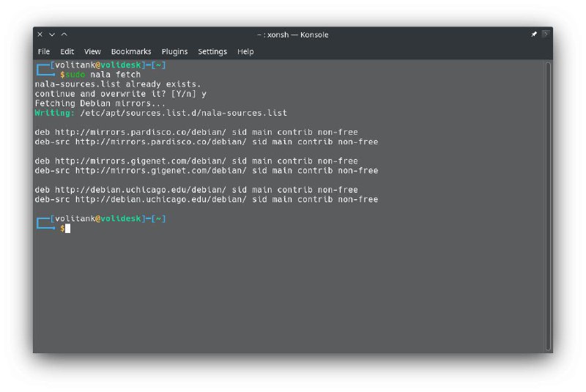Open the Bookmarks menu
Viewport: 586px width, 392px height.
131,51
